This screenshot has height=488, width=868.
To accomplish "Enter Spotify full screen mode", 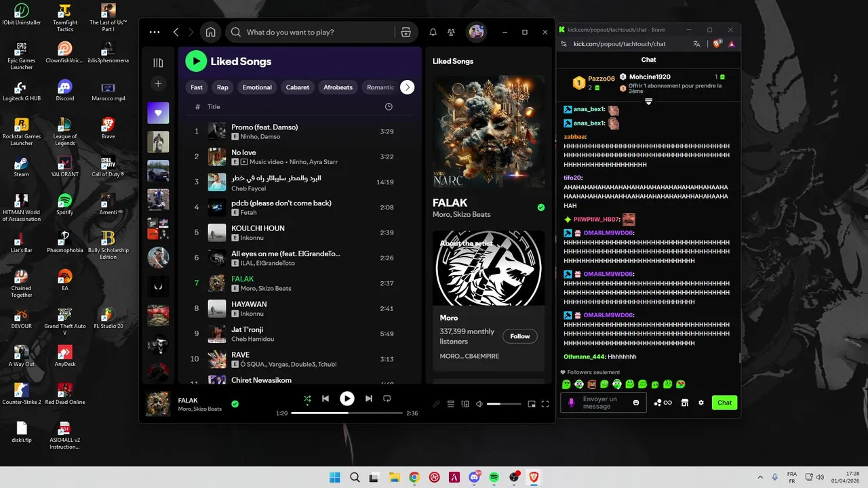I will [x=545, y=404].
